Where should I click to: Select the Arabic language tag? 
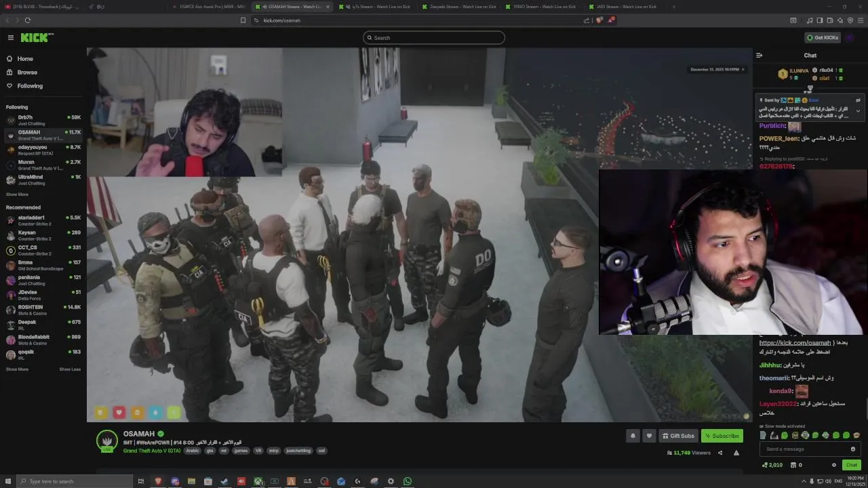[x=193, y=451]
